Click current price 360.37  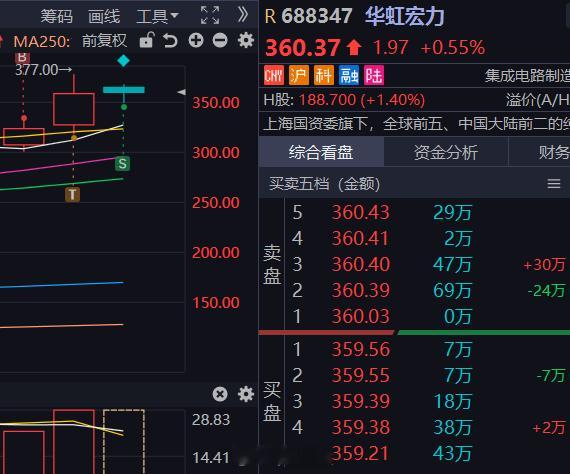(x=302, y=48)
